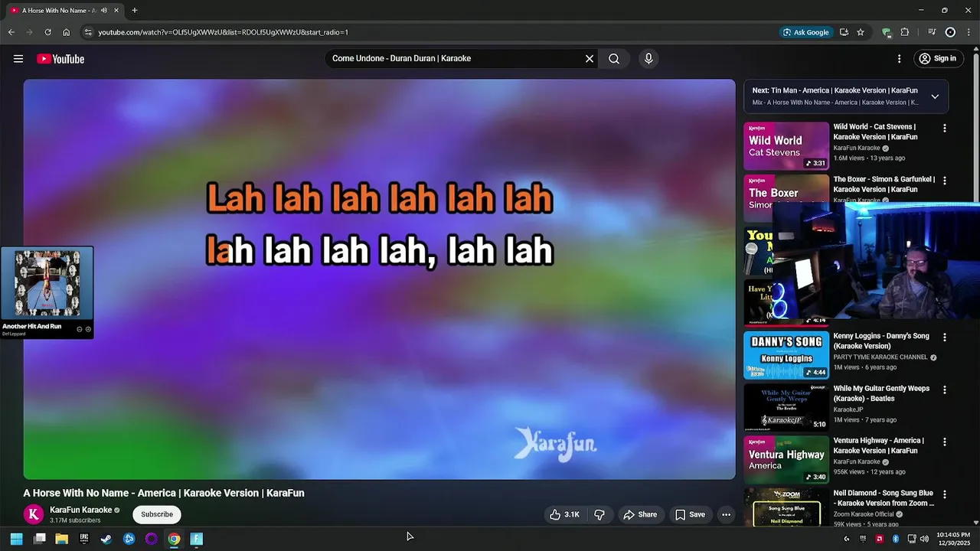This screenshot has height=551, width=980.
Task: Go to YouTube home via logo
Action: (x=60, y=59)
